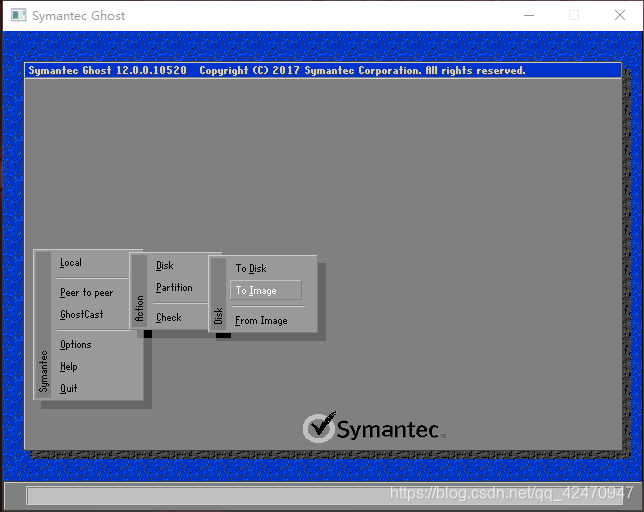Image resolution: width=644 pixels, height=512 pixels.
Task: Minimize the Symantec Ghost window
Action: [x=529, y=16]
